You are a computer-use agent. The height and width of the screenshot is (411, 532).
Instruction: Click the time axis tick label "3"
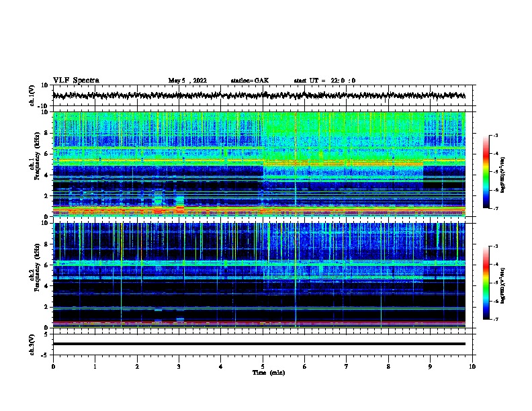tap(179, 366)
